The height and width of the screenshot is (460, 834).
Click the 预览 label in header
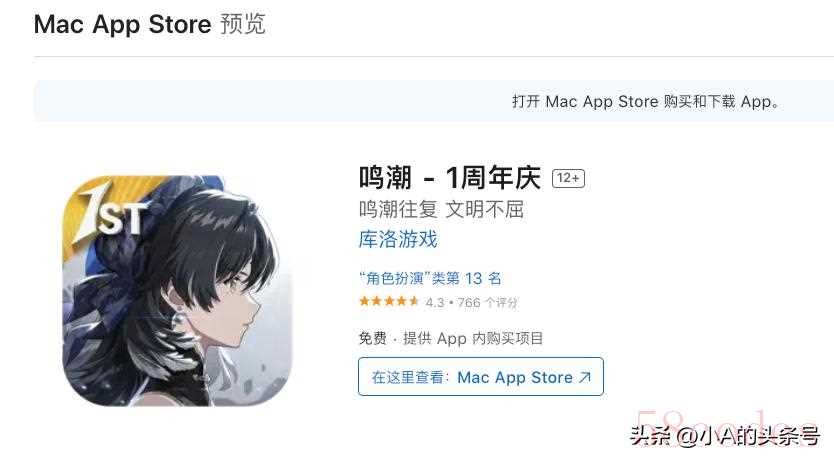point(243,24)
